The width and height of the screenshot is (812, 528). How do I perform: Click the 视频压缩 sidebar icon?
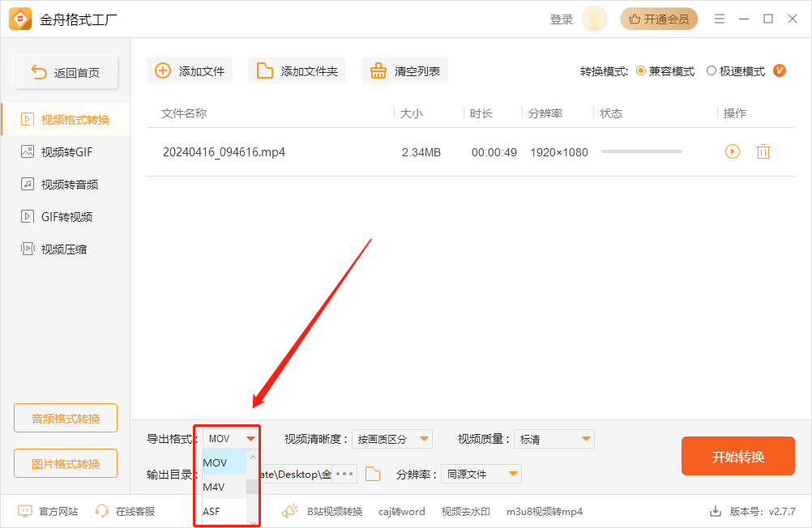[x=28, y=249]
